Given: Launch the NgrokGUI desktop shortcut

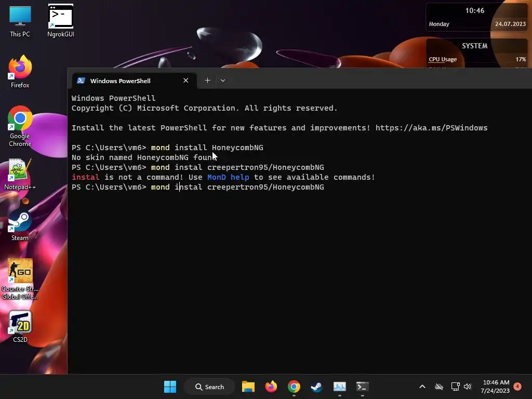Looking at the screenshot, I should pyautogui.click(x=61, y=20).
